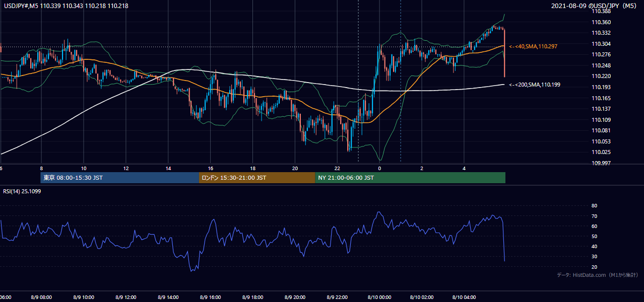Screen dimensions: 644x302
Task: Click the 8/9 14:00 date label
Action: pos(169,297)
